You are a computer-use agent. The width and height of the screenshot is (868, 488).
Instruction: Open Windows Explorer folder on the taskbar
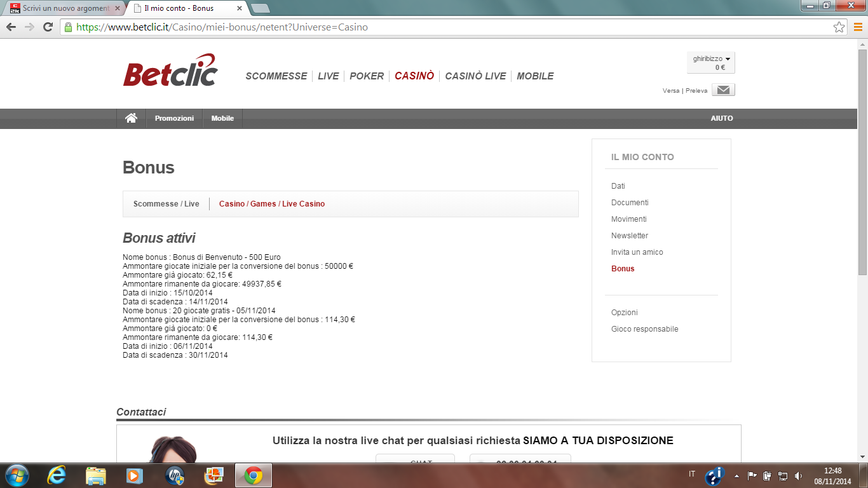pyautogui.click(x=96, y=475)
